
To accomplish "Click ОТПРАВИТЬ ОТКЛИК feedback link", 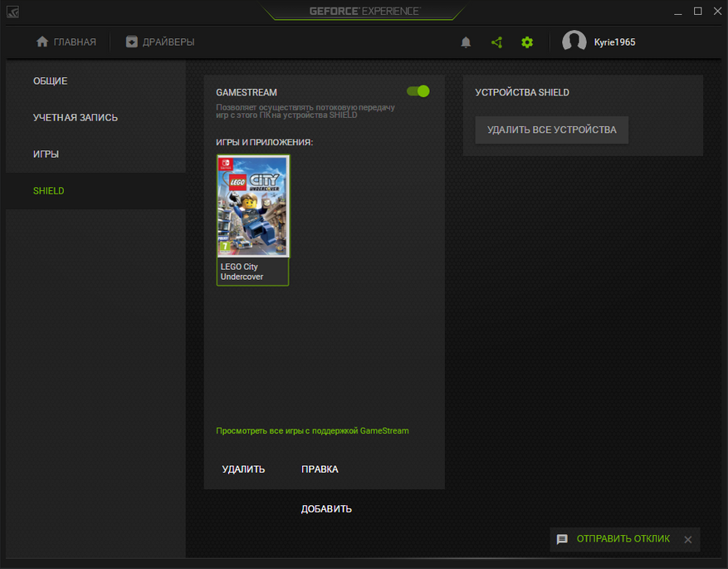I will coord(623,539).
